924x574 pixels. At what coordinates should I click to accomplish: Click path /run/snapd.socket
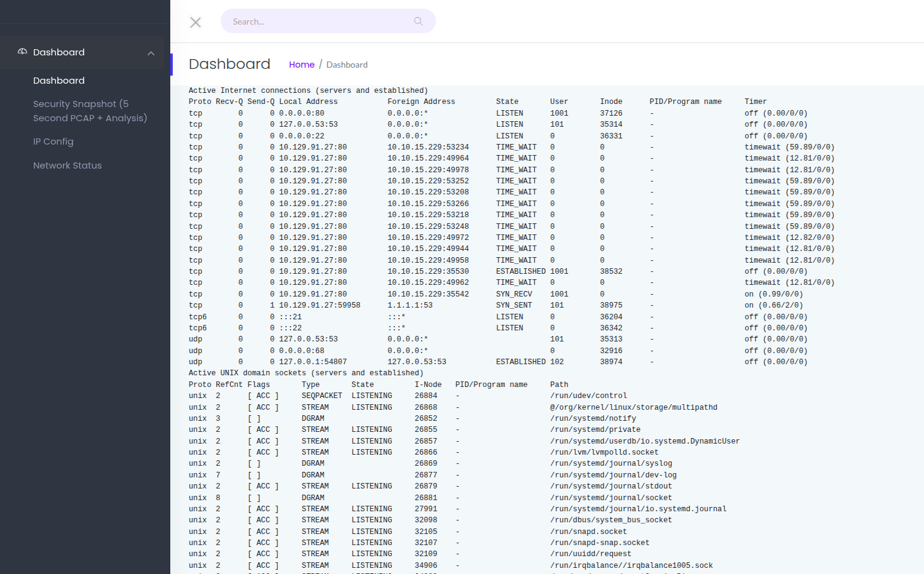click(588, 532)
